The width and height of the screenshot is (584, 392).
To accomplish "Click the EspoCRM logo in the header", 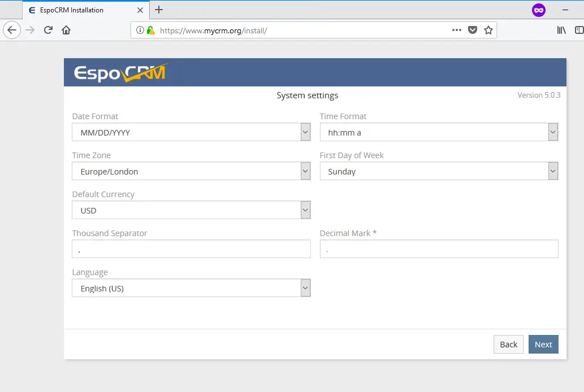I will pyautogui.click(x=121, y=72).
